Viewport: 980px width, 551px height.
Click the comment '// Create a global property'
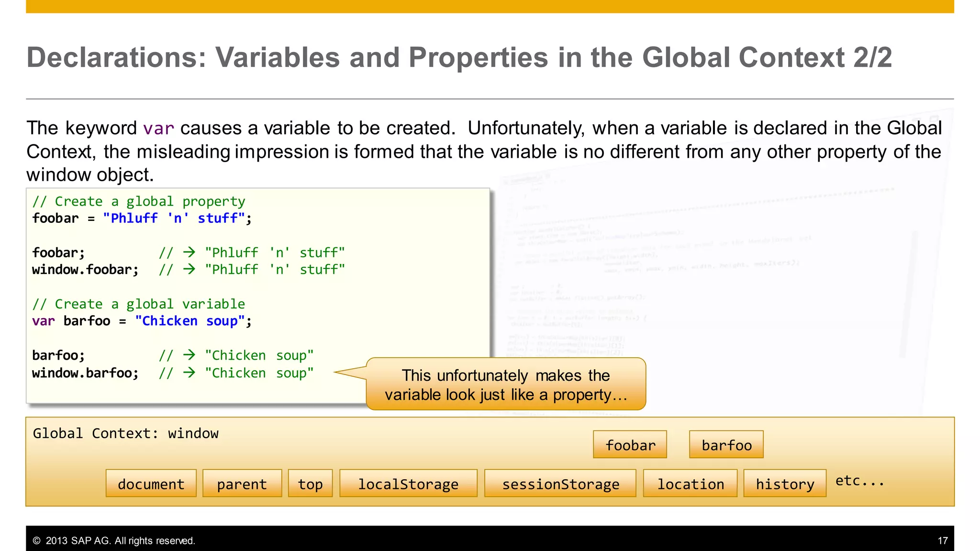click(139, 201)
